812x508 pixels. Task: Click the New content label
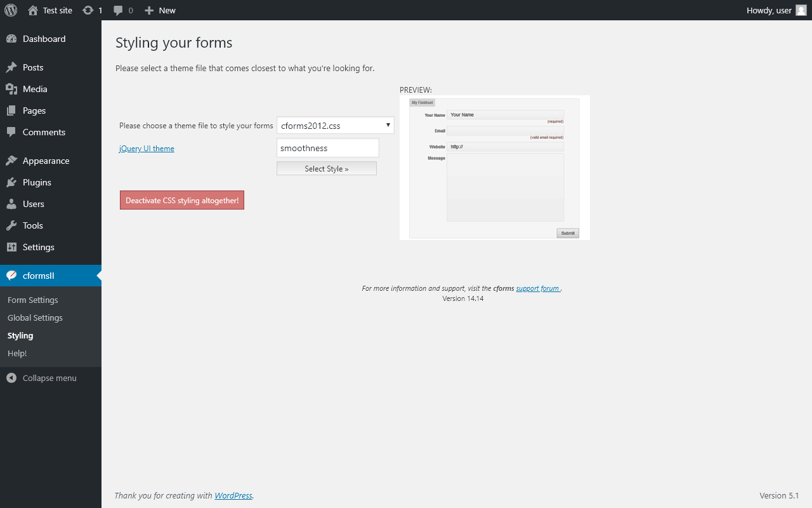167,10
